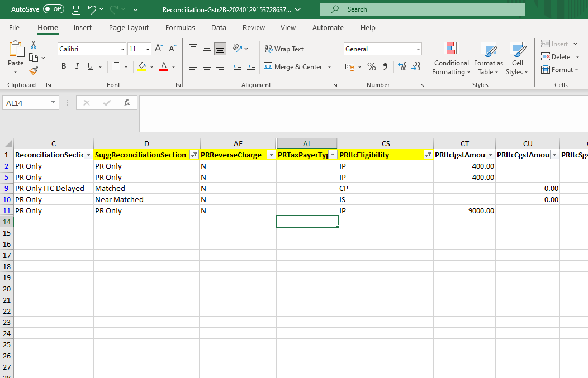The image size is (588, 378).
Task: Undo the last action
Action: (92, 9)
